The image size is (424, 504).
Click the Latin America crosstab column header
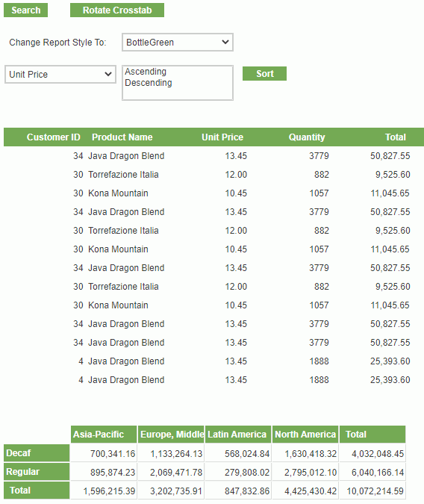coord(238,435)
